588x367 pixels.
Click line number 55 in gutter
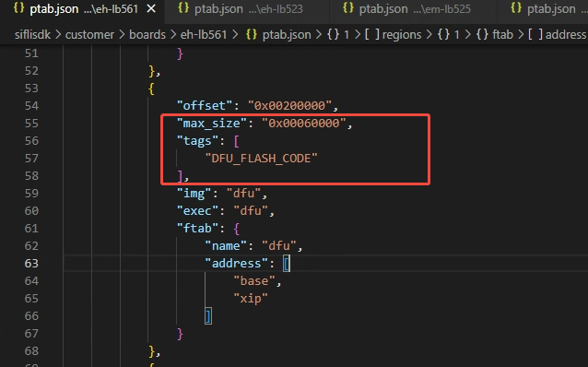31,123
